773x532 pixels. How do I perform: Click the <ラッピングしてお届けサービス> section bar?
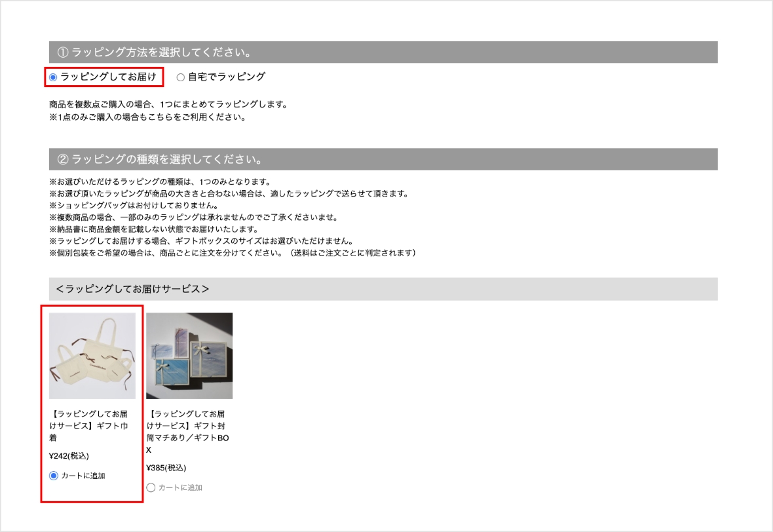pyautogui.click(x=383, y=289)
